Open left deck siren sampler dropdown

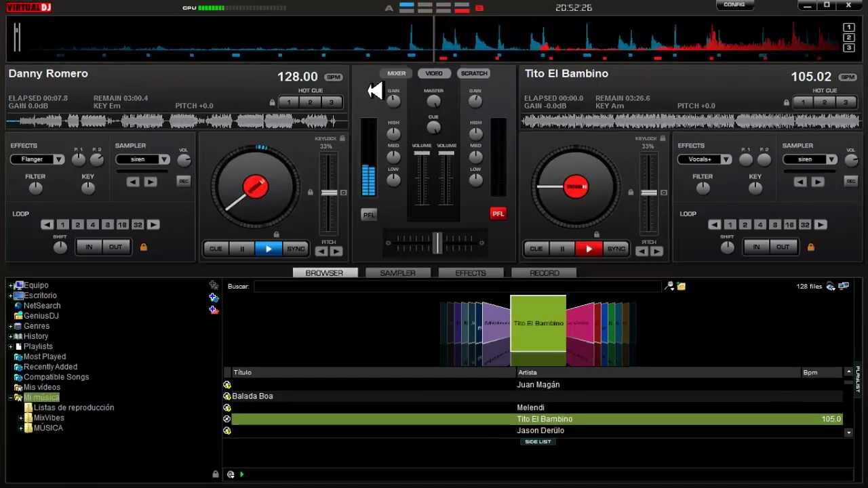[142, 159]
